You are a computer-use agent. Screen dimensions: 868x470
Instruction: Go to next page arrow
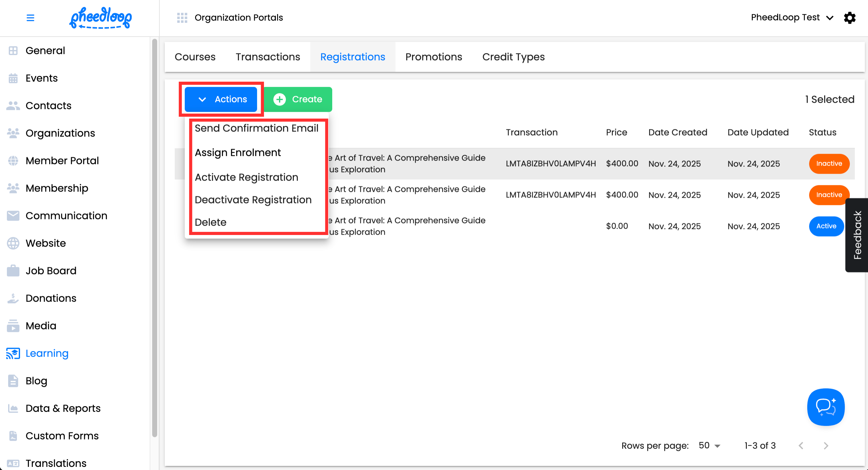pos(825,445)
